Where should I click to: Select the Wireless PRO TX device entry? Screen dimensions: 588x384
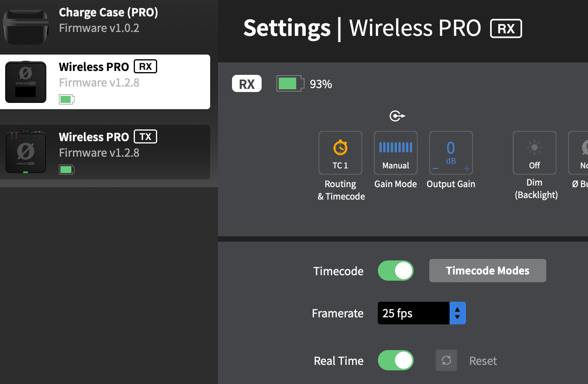click(105, 152)
